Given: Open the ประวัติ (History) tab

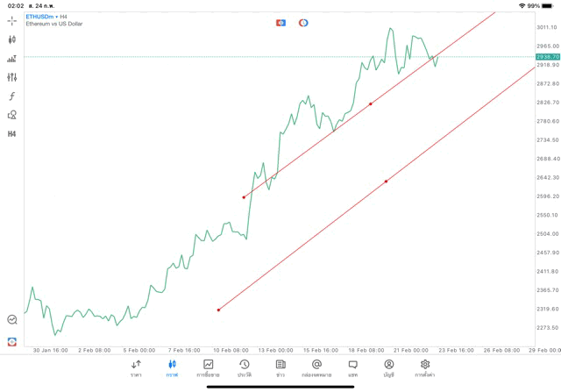Looking at the screenshot, I should click(245, 368).
